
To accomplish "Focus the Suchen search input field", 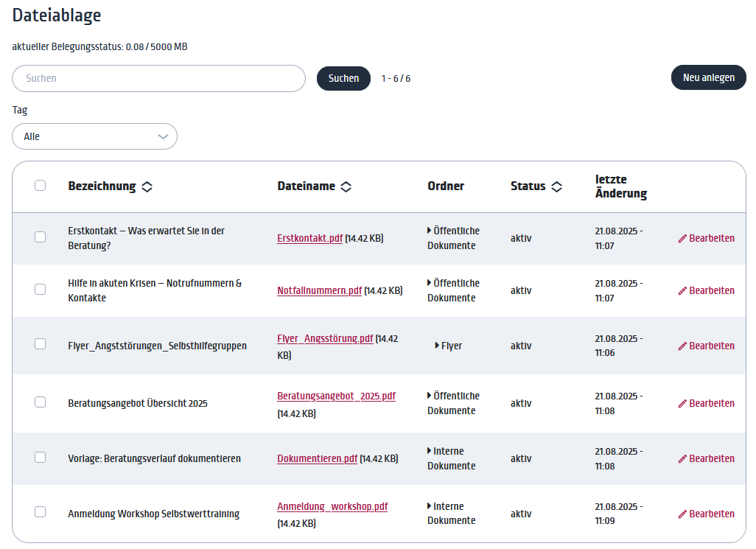I will 158,78.
